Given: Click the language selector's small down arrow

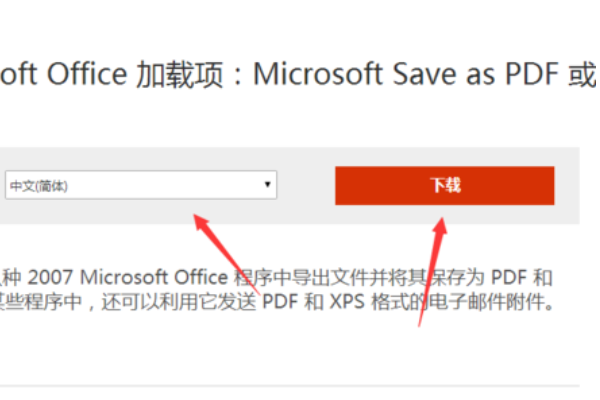Looking at the screenshot, I should click(267, 185).
